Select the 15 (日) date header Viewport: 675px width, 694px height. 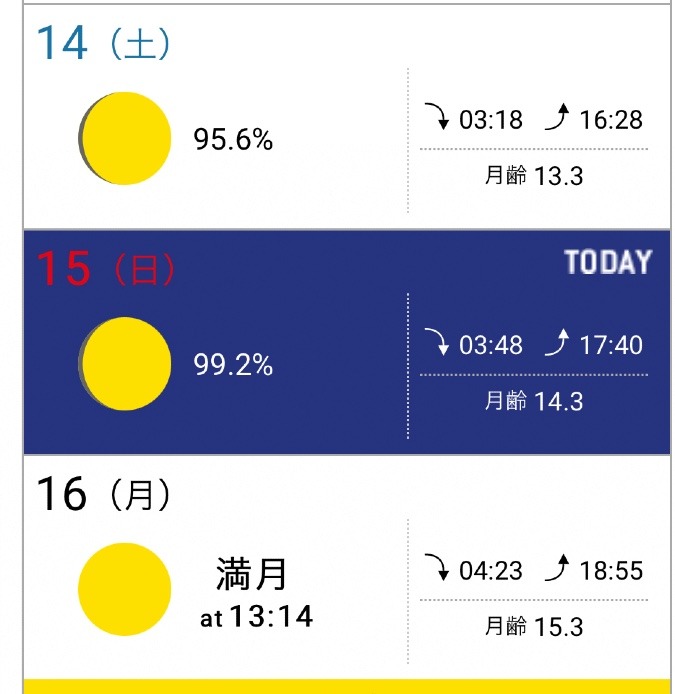pos(105,268)
